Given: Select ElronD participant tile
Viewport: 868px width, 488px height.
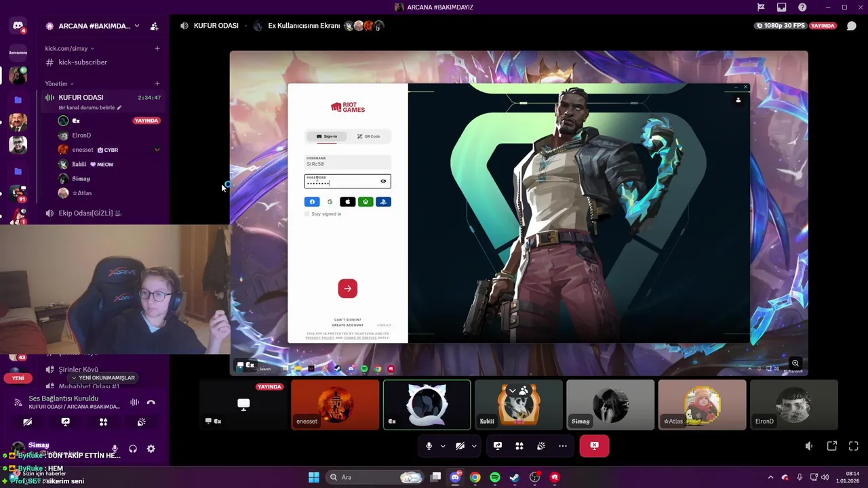Looking at the screenshot, I should coord(794,405).
